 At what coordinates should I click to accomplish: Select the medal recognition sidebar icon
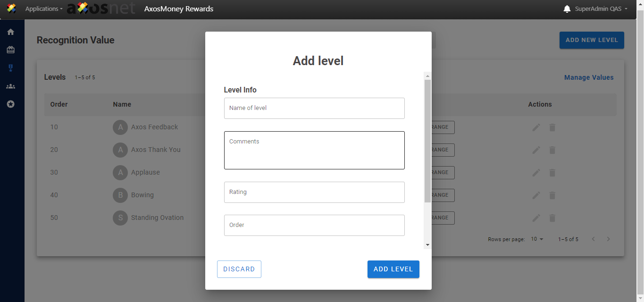[x=10, y=68]
